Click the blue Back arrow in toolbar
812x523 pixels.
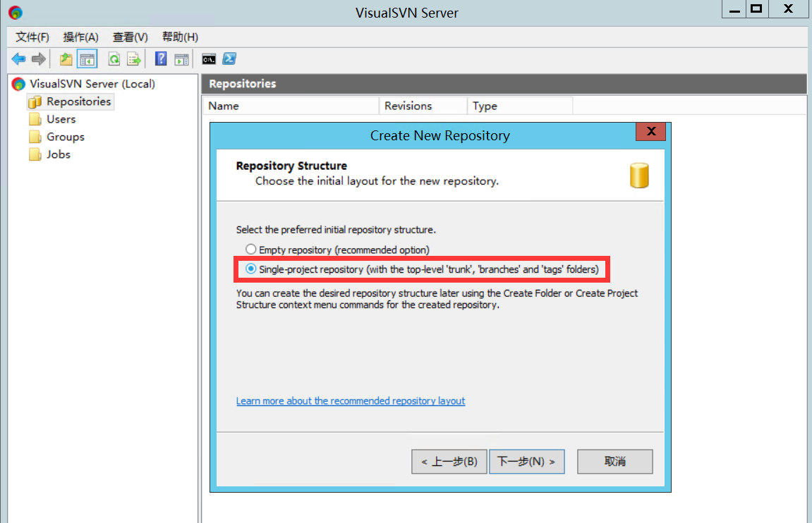point(18,59)
